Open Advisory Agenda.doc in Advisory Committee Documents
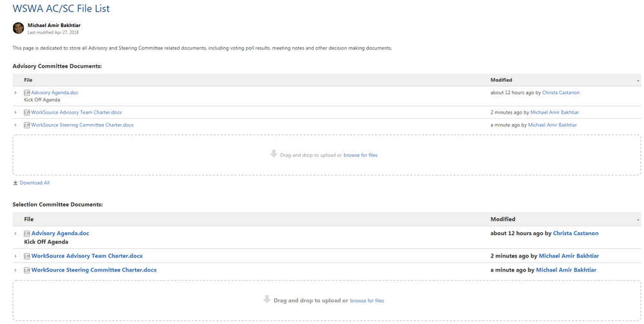The image size is (644, 324). pos(55,93)
